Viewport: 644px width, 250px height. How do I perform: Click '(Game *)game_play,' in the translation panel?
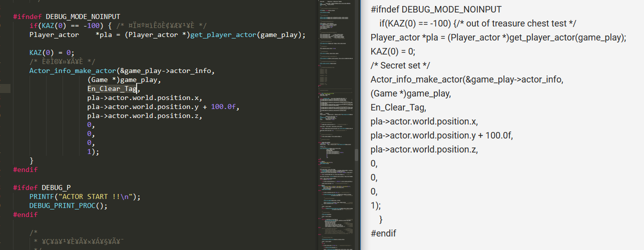(411, 93)
